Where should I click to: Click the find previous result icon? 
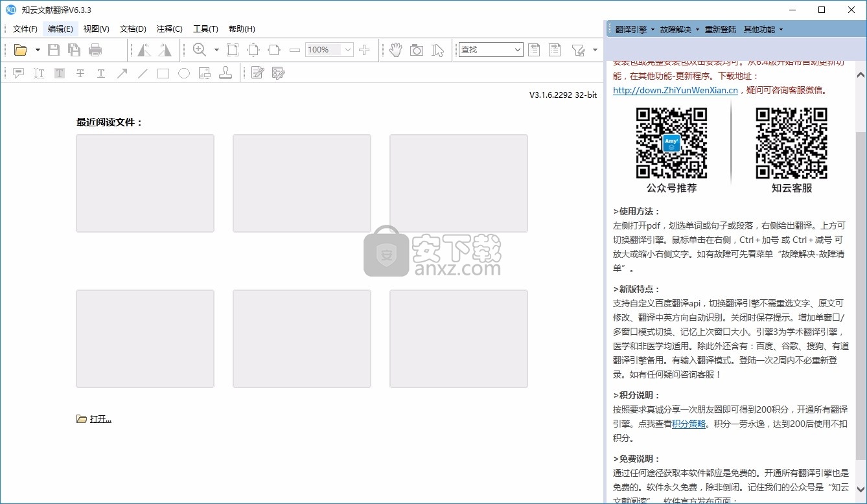coord(534,50)
